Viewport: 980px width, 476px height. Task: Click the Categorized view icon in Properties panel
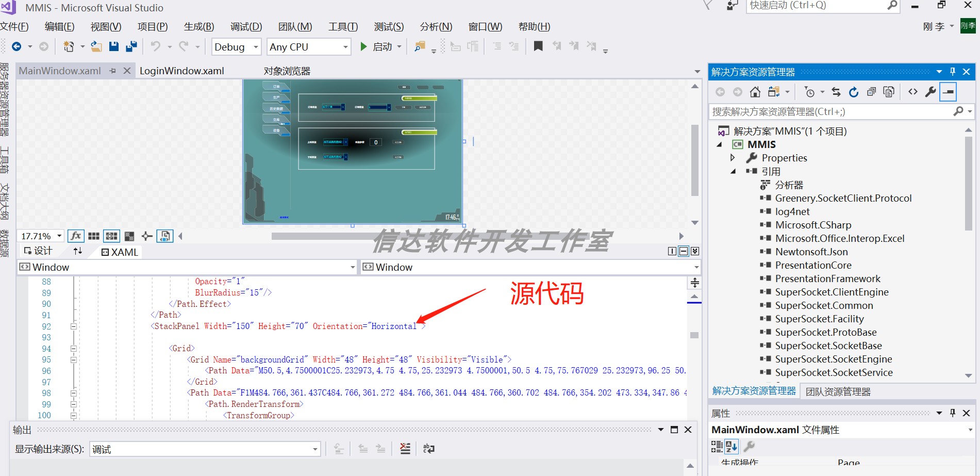(x=717, y=446)
